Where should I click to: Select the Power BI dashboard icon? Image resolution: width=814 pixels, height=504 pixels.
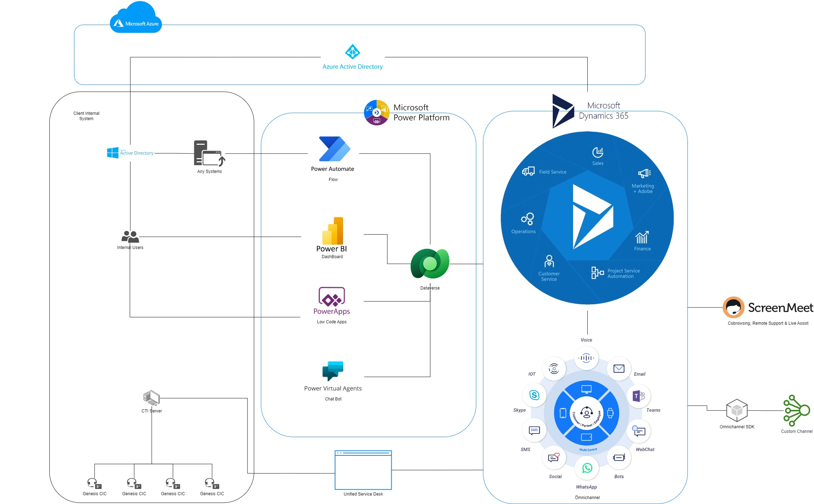point(332,231)
